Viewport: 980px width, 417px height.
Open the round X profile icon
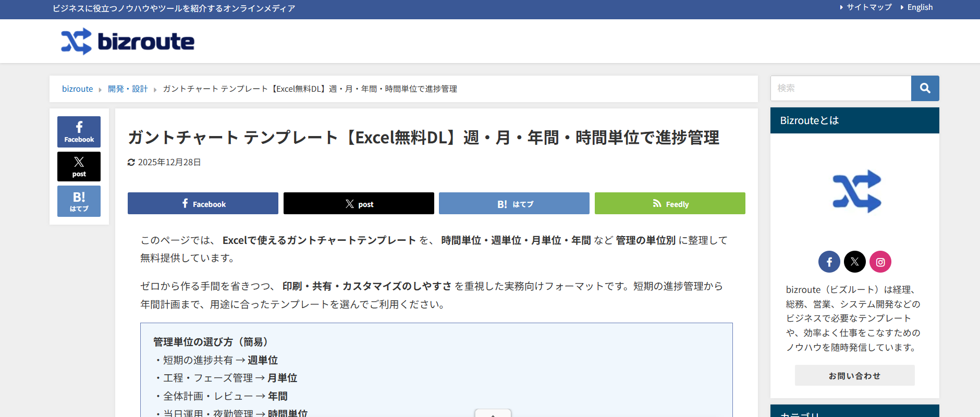[x=854, y=262]
